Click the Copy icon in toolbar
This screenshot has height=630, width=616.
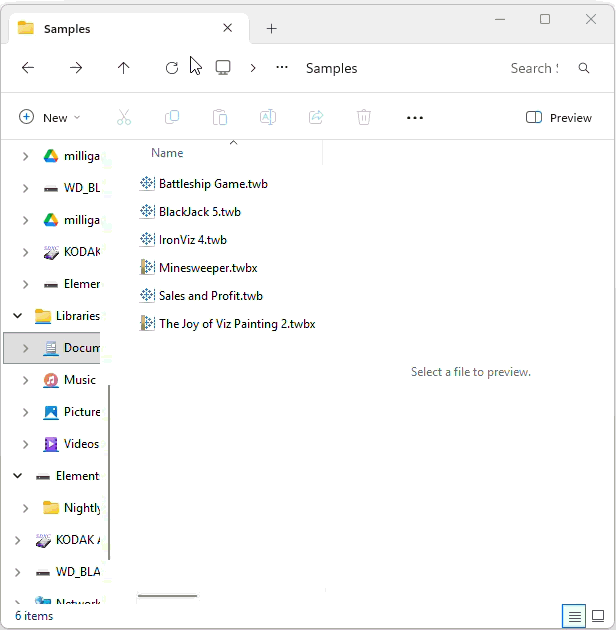click(x=172, y=117)
